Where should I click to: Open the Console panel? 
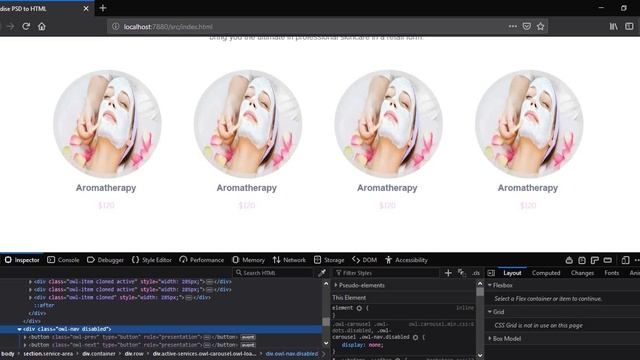coord(63,260)
